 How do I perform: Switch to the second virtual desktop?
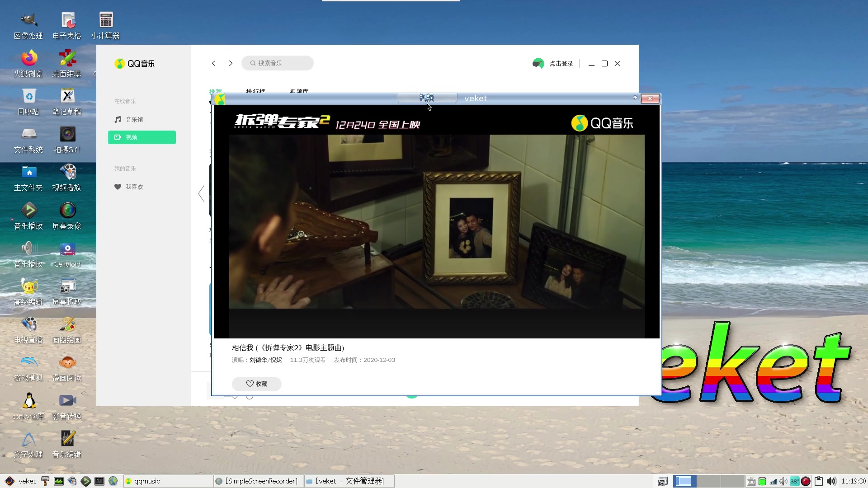pos(708,481)
